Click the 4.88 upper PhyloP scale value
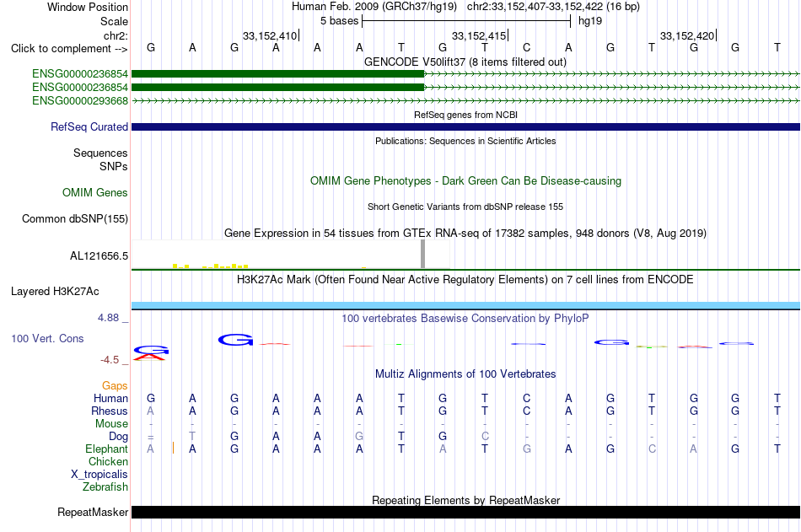Image resolution: width=801 pixels, height=532 pixels. [108, 318]
